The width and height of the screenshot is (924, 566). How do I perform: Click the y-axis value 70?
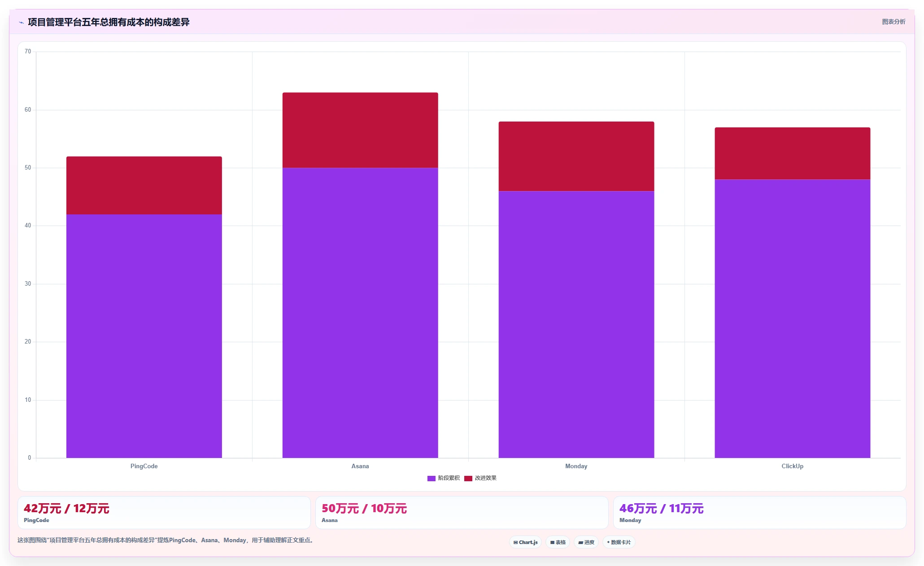pyautogui.click(x=28, y=52)
